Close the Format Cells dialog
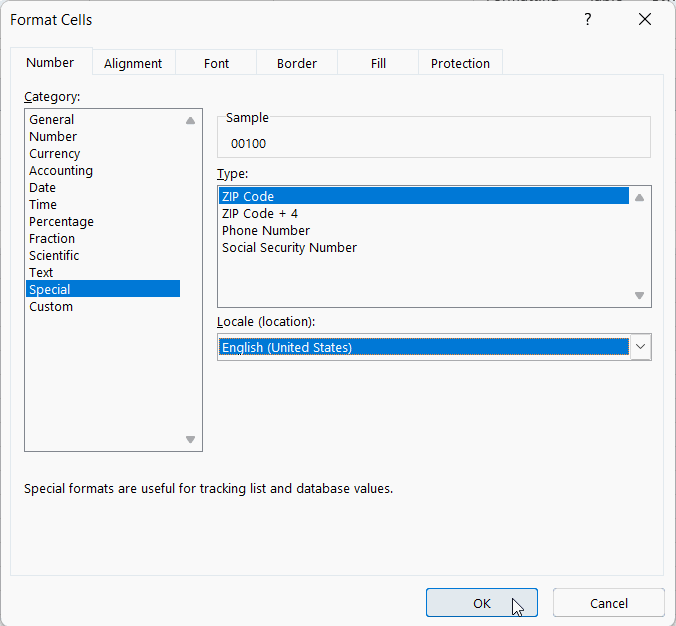 [x=645, y=19]
